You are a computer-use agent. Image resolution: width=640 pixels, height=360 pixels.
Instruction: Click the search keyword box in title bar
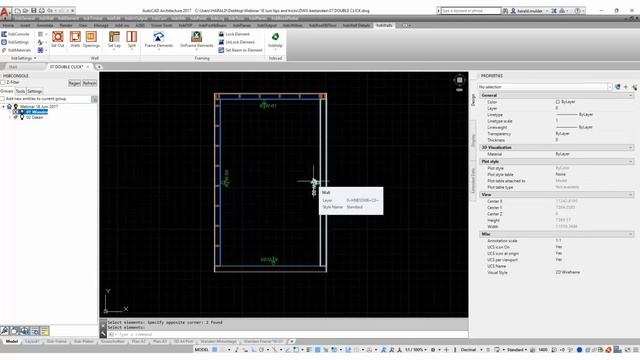(x=471, y=11)
